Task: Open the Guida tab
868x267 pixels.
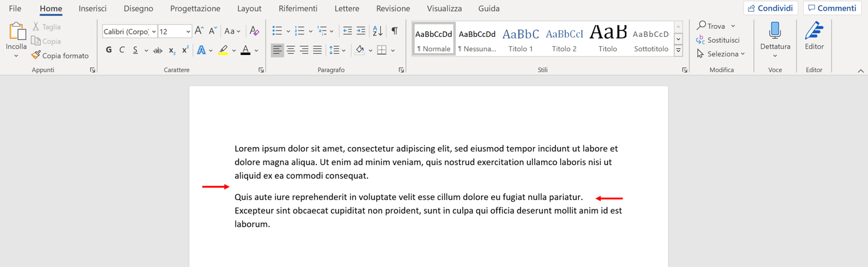Action: (489, 9)
